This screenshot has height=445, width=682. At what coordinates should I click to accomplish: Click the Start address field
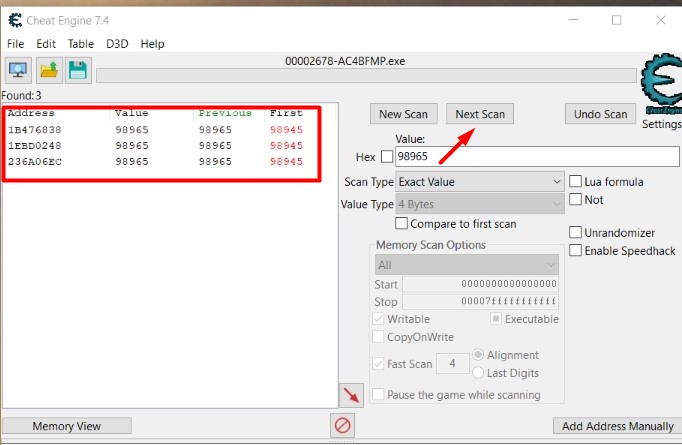click(x=481, y=284)
